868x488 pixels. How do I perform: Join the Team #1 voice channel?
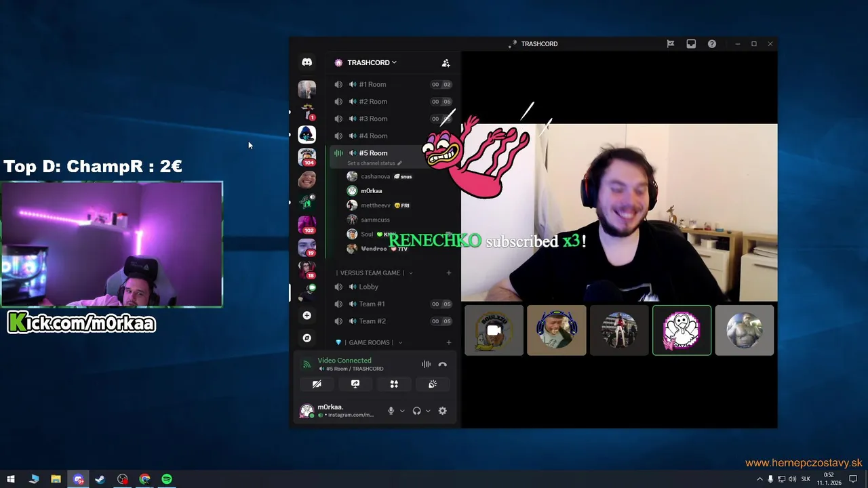pyautogui.click(x=393, y=304)
